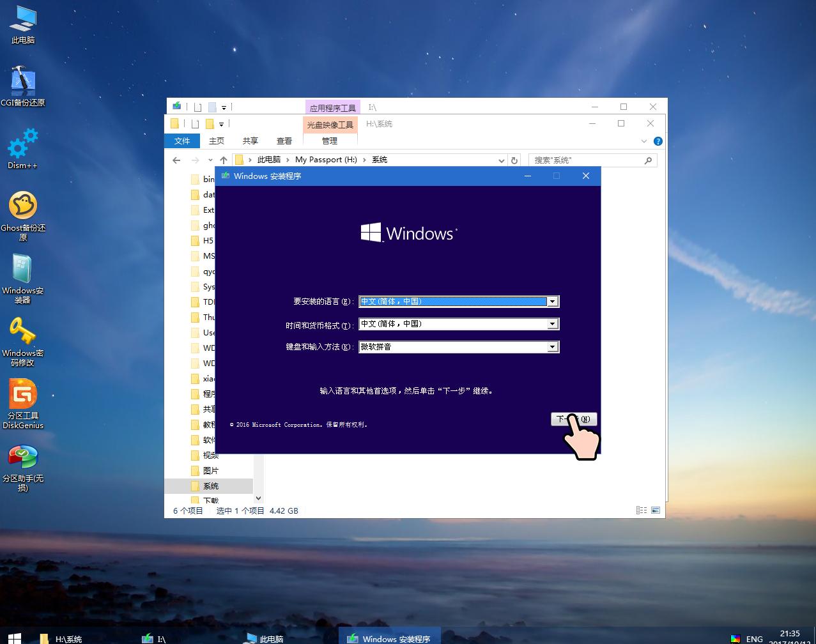This screenshot has height=644, width=816.
Task: Open the 管理 光盘映像工具 tab
Action: (330, 141)
